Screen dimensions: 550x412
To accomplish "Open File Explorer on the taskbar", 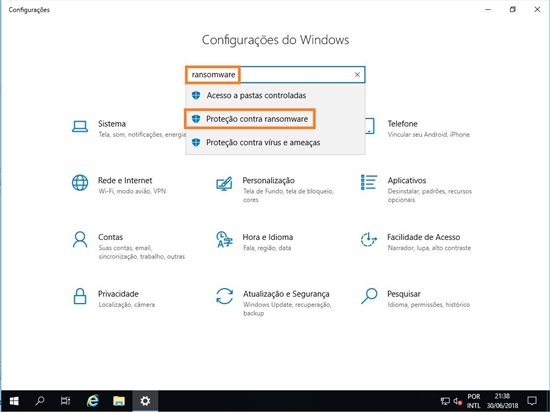I will point(119,401).
